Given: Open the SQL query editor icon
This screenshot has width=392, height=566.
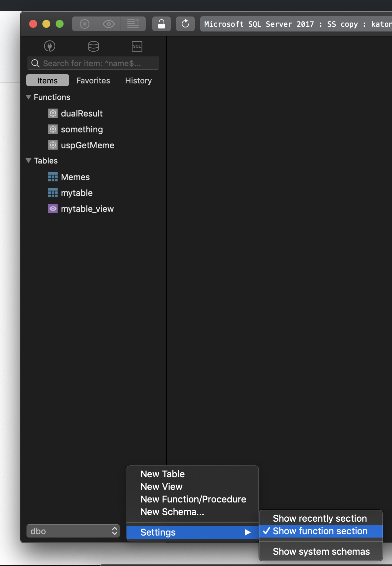Looking at the screenshot, I should pos(137,46).
